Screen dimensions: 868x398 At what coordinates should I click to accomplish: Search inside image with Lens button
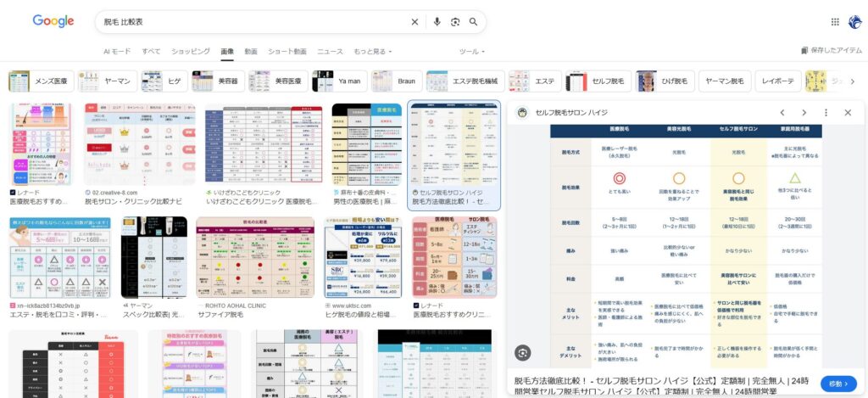pyautogui.click(x=523, y=352)
